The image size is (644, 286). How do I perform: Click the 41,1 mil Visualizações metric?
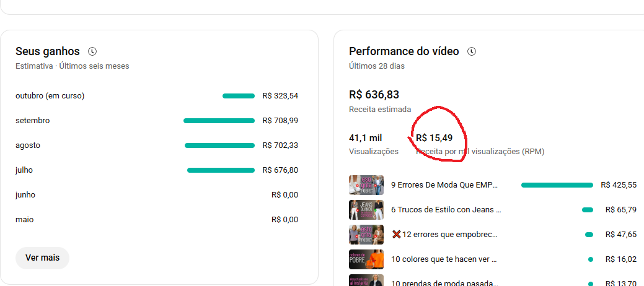tap(374, 144)
